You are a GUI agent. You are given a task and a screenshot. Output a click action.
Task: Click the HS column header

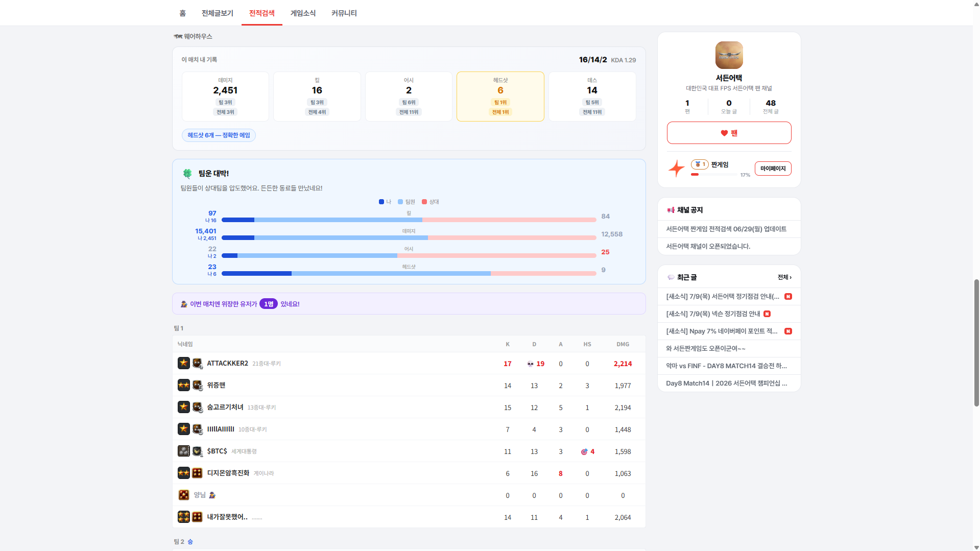click(587, 345)
